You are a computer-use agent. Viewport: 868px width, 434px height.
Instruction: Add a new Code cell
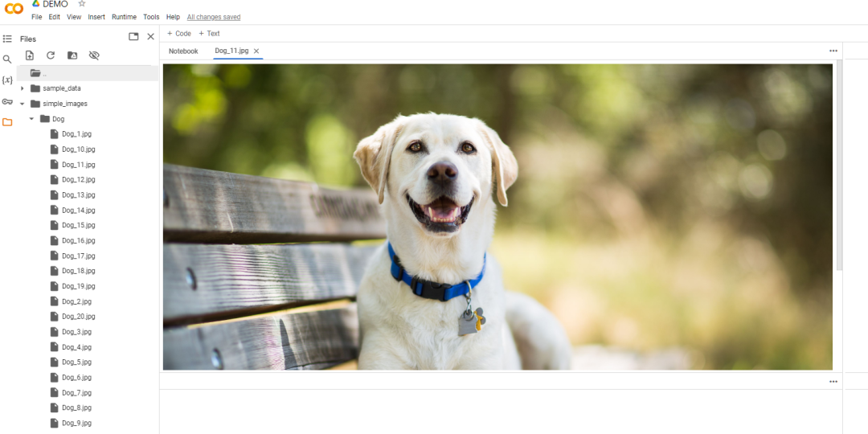tap(179, 34)
